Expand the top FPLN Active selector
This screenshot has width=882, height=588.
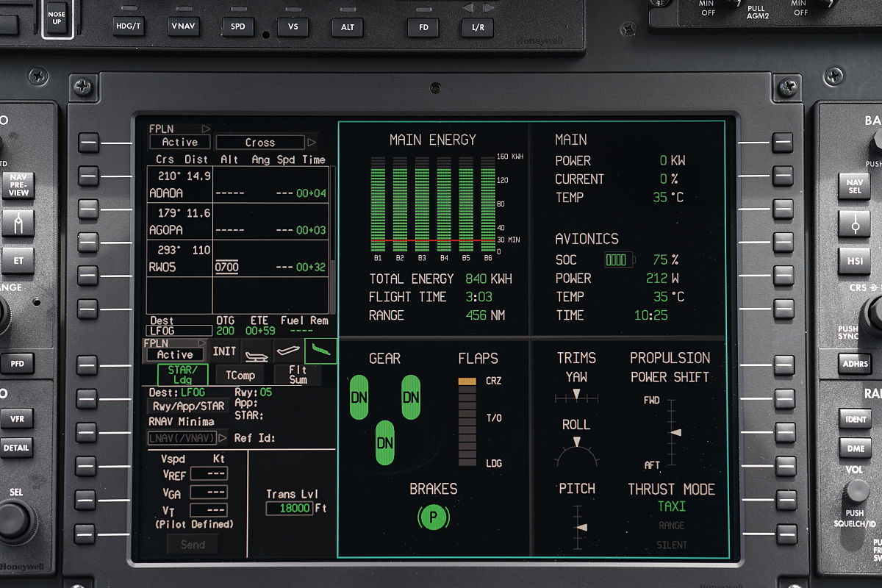[180, 142]
